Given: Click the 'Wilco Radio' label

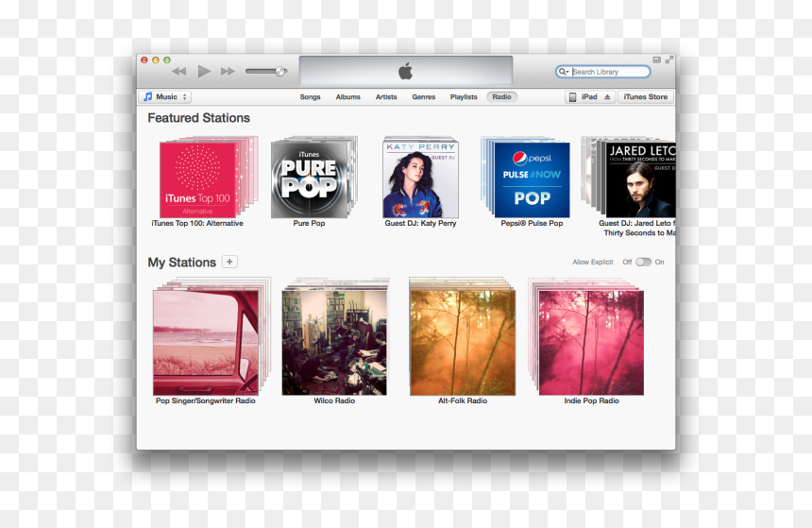Looking at the screenshot, I should [334, 401].
